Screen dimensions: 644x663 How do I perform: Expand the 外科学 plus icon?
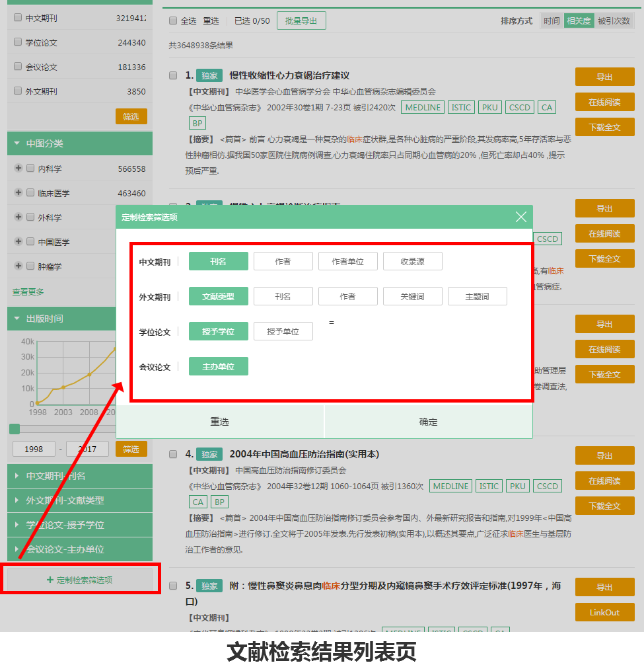tap(18, 217)
